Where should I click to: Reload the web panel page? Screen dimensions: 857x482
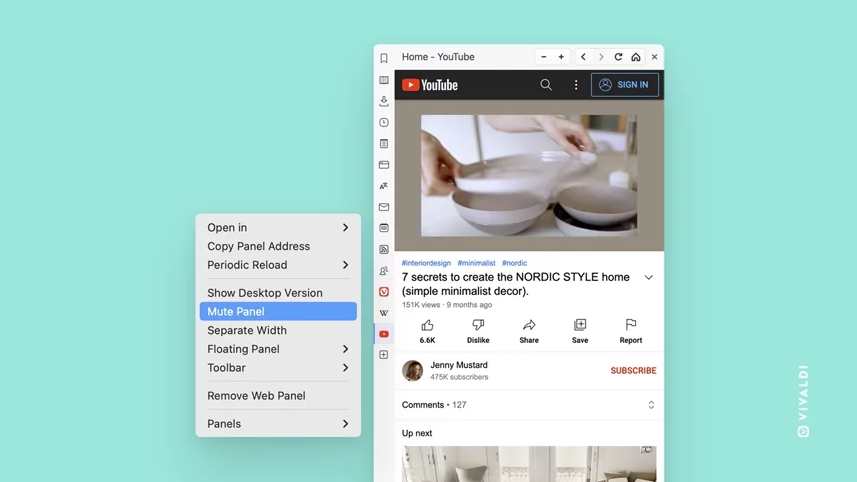tap(618, 57)
